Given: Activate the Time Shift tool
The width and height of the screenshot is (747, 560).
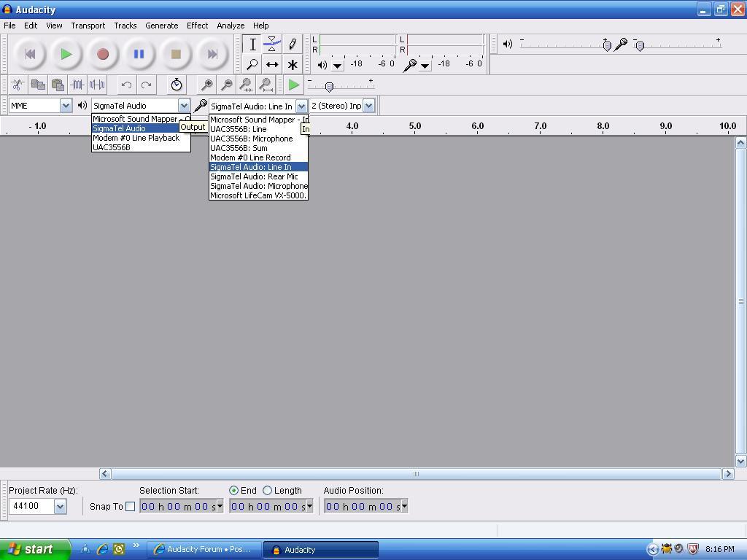Looking at the screenshot, I should 272,64.
